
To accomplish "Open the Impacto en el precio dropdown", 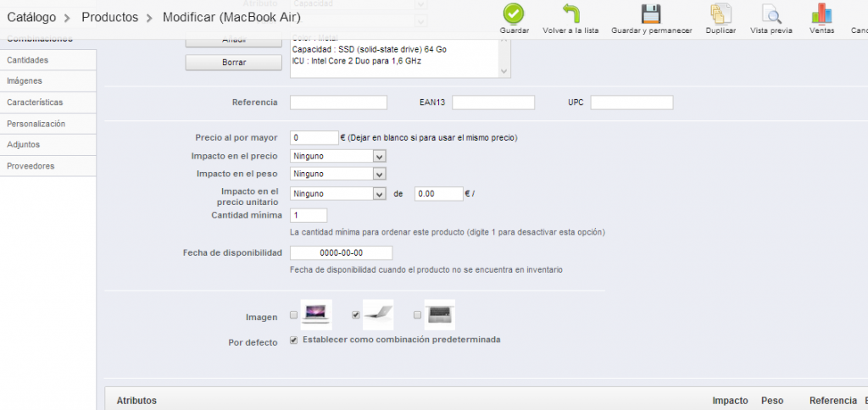I will tap(338, 156).
